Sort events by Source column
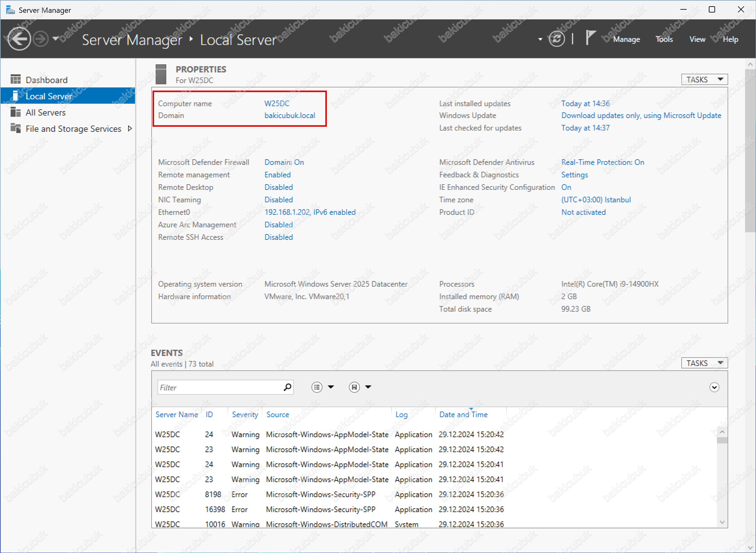The width and height of the screenshot is (756, 553). coord(278,414)
